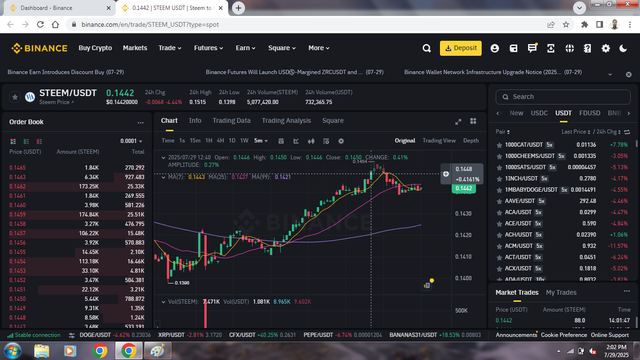Open Online Support in the footer
The width and height of the screenshot is (640, 360).
(x=610, y=335)
